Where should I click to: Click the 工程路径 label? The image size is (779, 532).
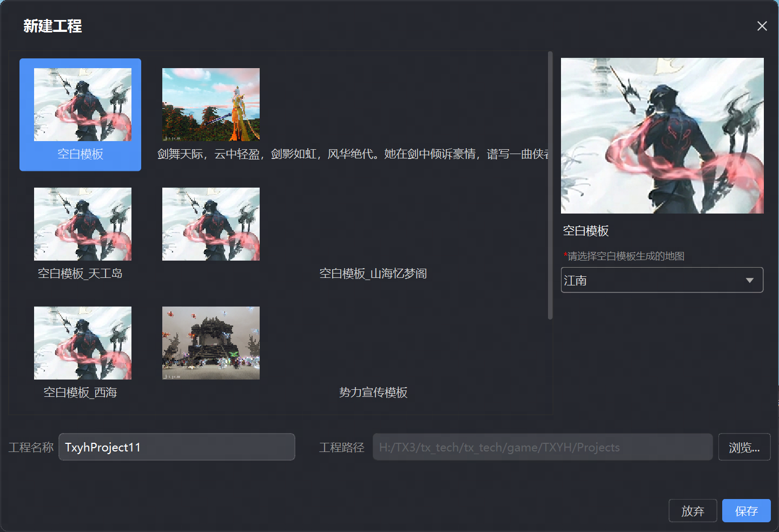[x=341, y=447]
